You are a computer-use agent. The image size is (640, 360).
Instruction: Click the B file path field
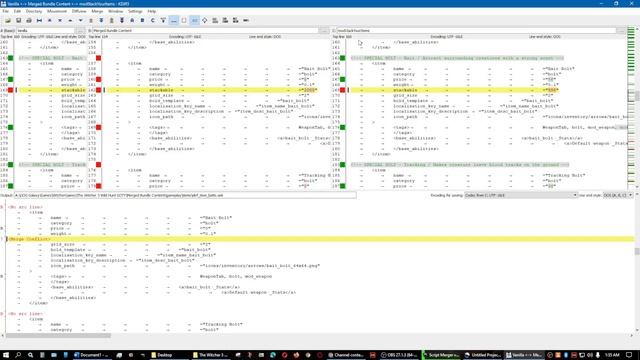(205, 31)
